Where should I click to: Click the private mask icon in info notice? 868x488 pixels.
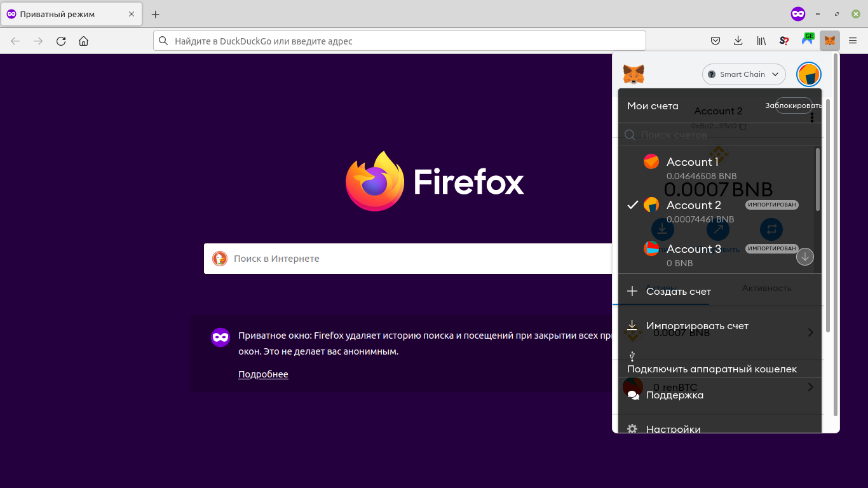coord(220,337)
